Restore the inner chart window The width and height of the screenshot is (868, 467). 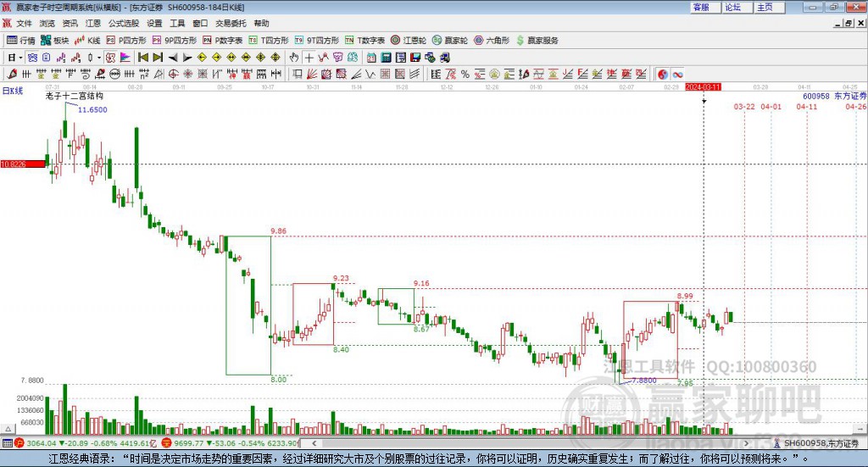pos(849,23)
